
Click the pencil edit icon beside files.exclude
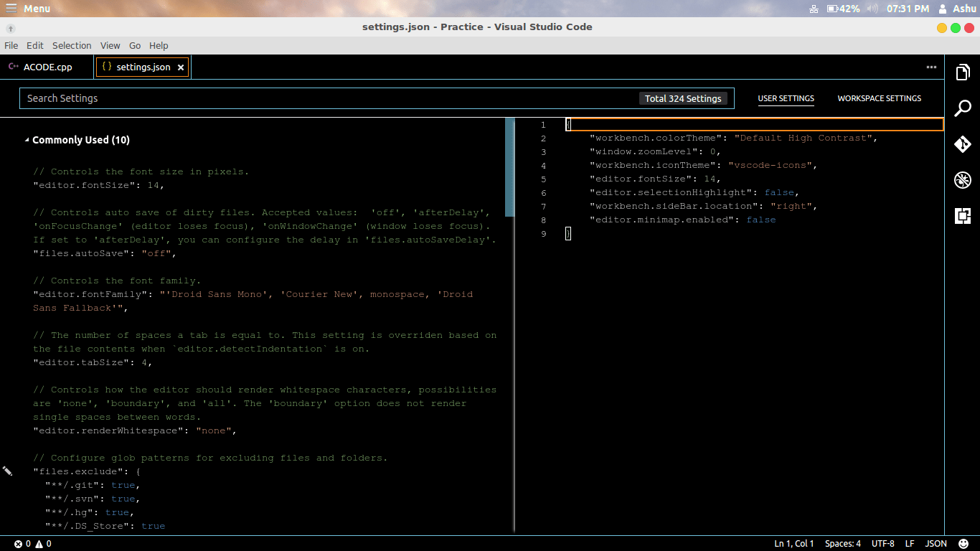(x=7, y=471)
